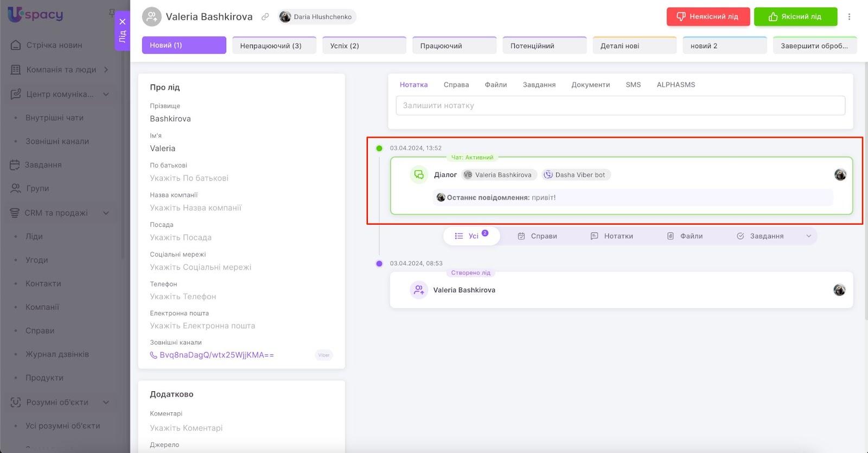Filter timeline by Справи
Screen dimensions: 868x453
pos(537,236)
